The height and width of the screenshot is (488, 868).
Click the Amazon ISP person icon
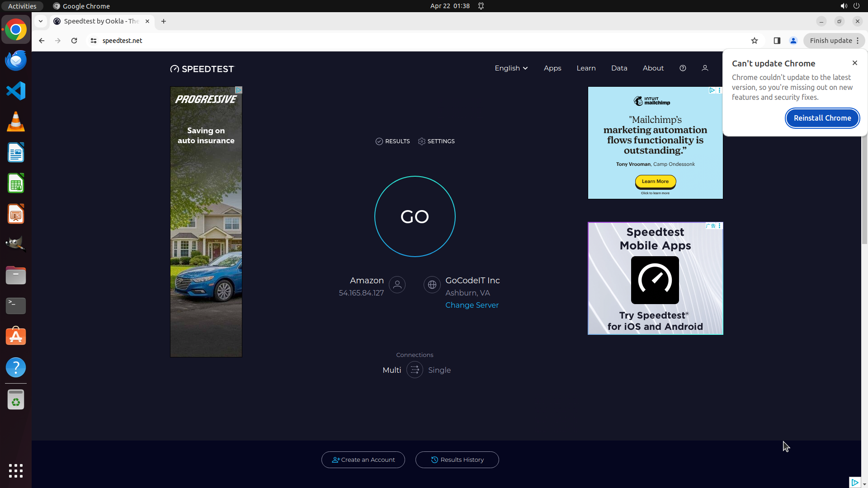click(397, 285)
